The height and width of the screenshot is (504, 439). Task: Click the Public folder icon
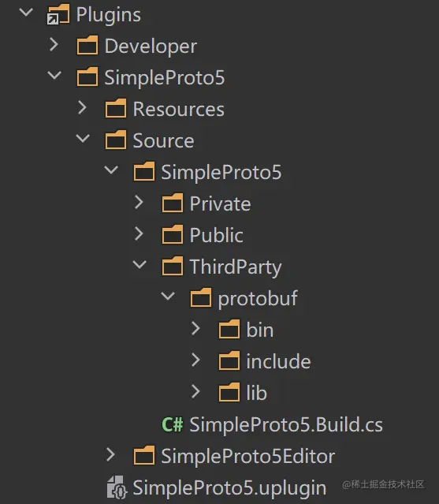[x=173, y=234]
